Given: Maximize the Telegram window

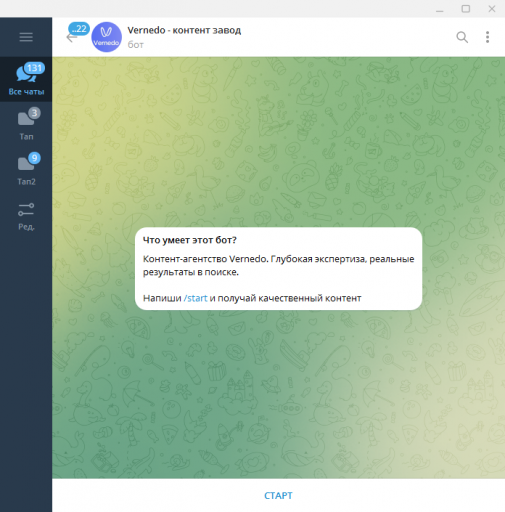Looking at the screenshot, I should click(x=466, y=9).
